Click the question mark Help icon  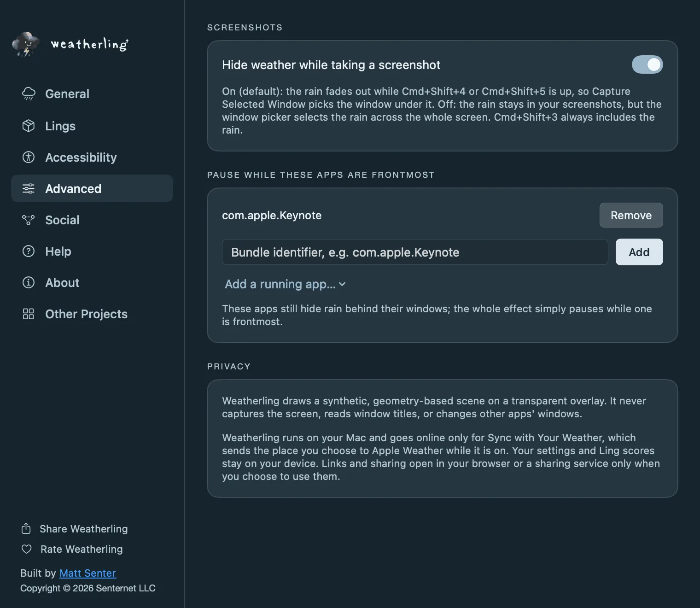tap(29, 251)
